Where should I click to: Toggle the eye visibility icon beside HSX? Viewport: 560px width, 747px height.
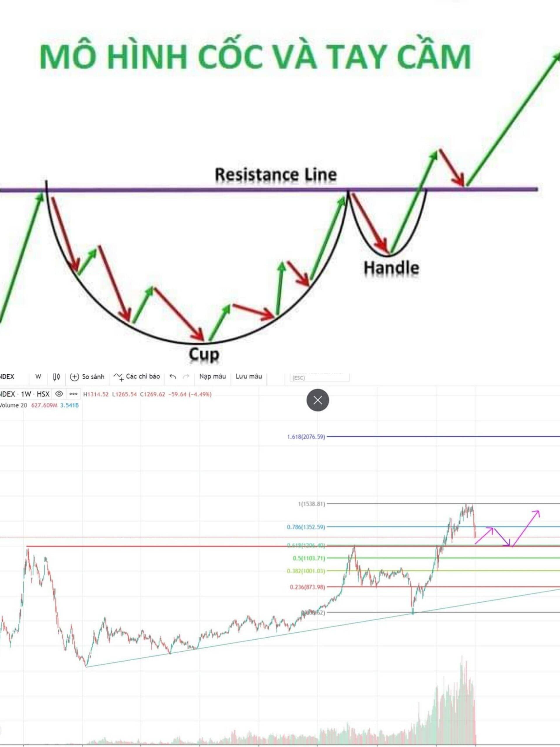(59, 394)
